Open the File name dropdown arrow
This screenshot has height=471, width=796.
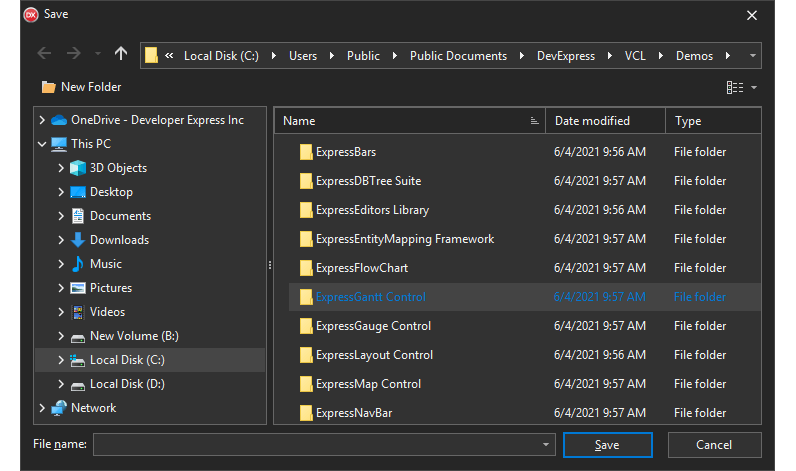tap(546, 445)
